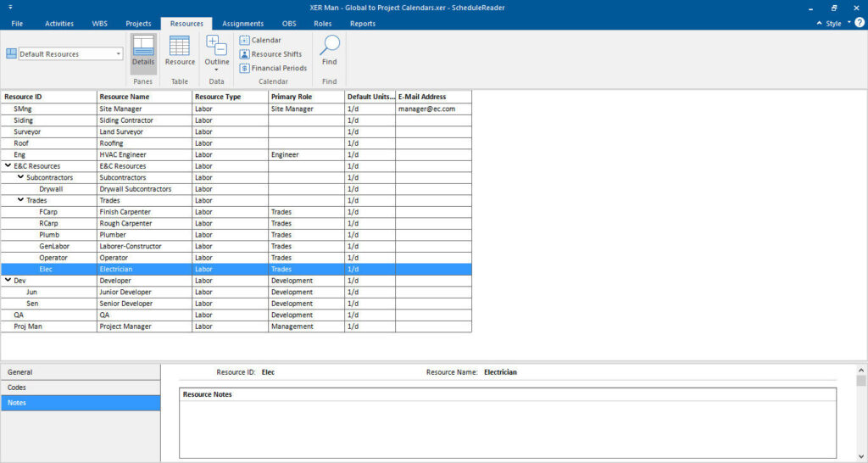Switch to the Activities tab
Screen dimensions: 868x463
[59, 23]
